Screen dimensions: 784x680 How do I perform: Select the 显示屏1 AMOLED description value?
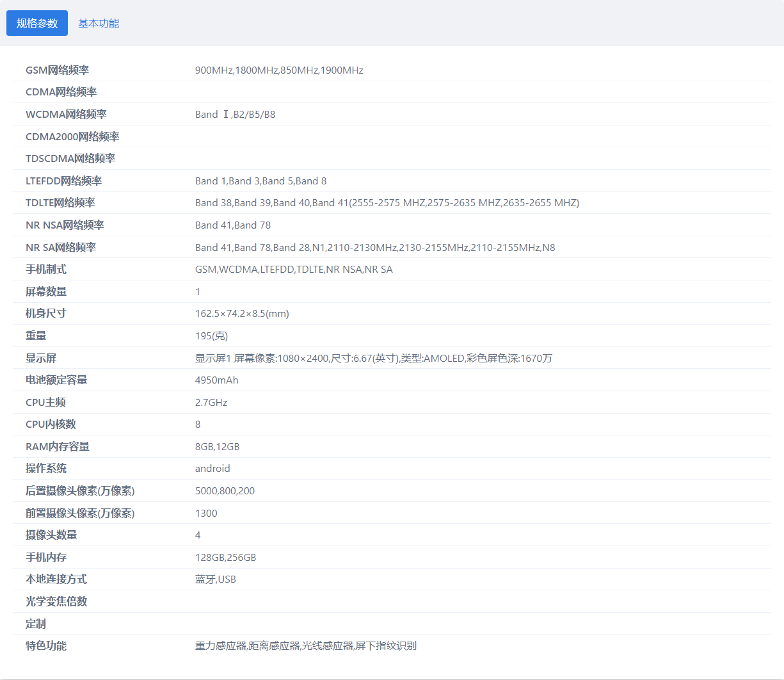click(374, 359)
